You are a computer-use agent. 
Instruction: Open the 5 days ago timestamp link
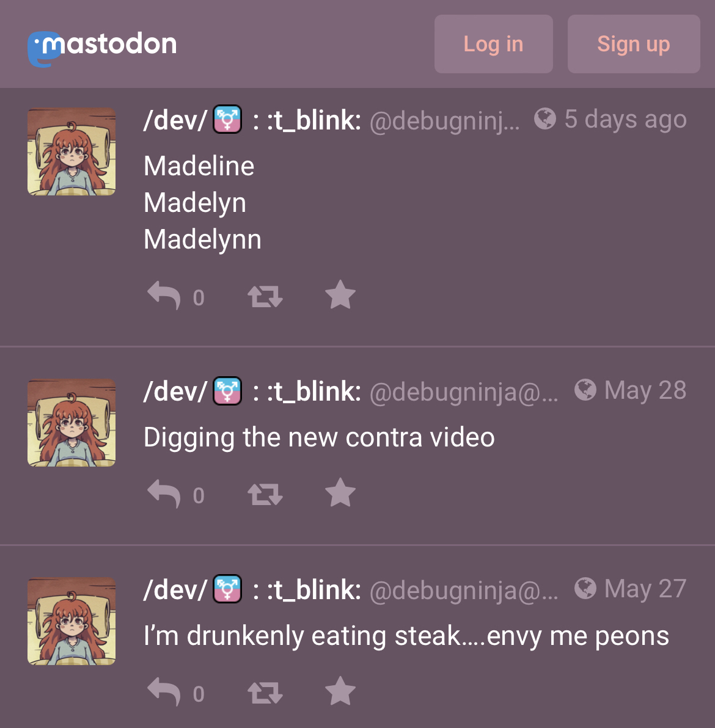click(x=625, y=119)
